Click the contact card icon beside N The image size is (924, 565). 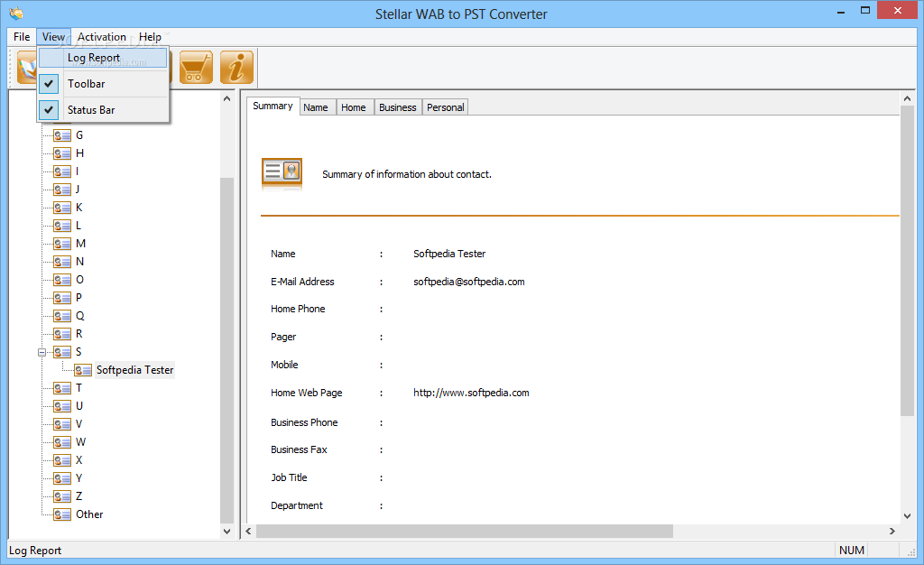pos(62,262)
